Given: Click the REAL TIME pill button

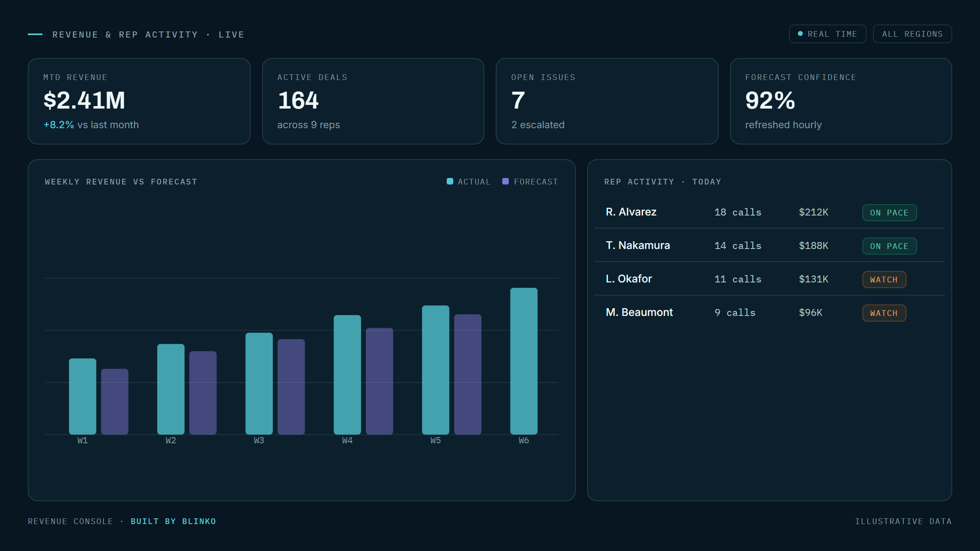Looking at the screenshot, I should point(827,34).
